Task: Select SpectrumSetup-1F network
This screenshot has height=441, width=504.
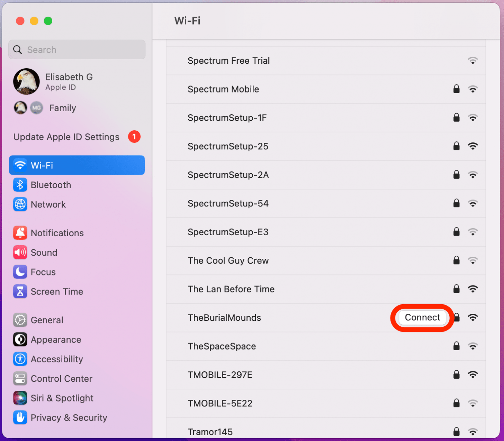Action: (x=326, y=118)
